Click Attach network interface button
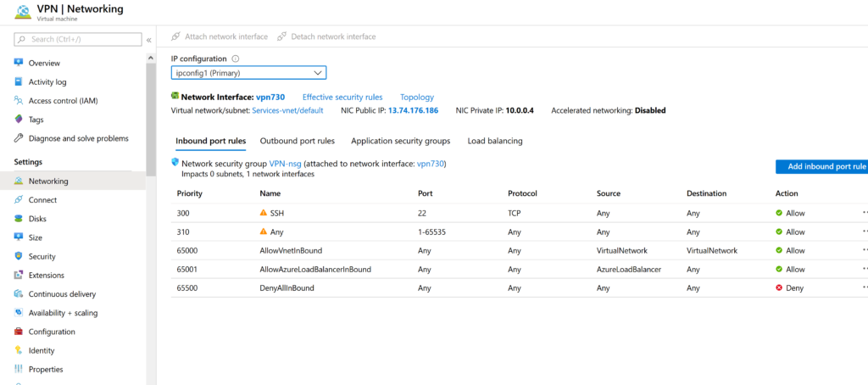The image size is (868, 385). point(220,36)
